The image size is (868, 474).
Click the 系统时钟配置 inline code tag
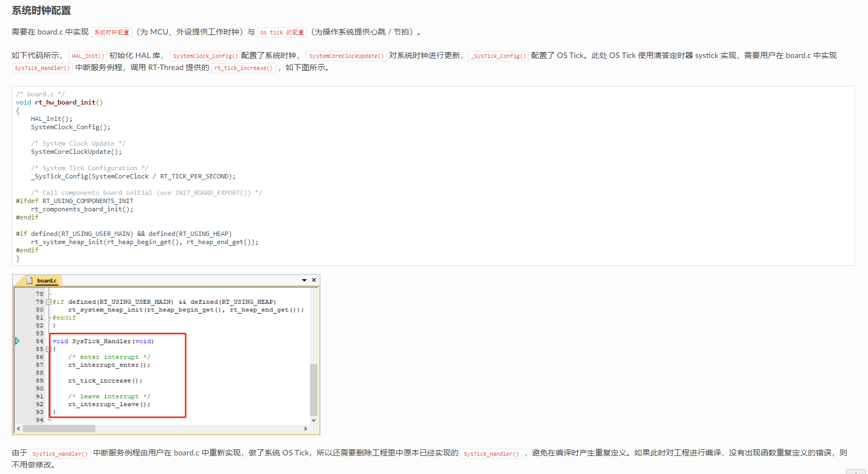[112, 32]
